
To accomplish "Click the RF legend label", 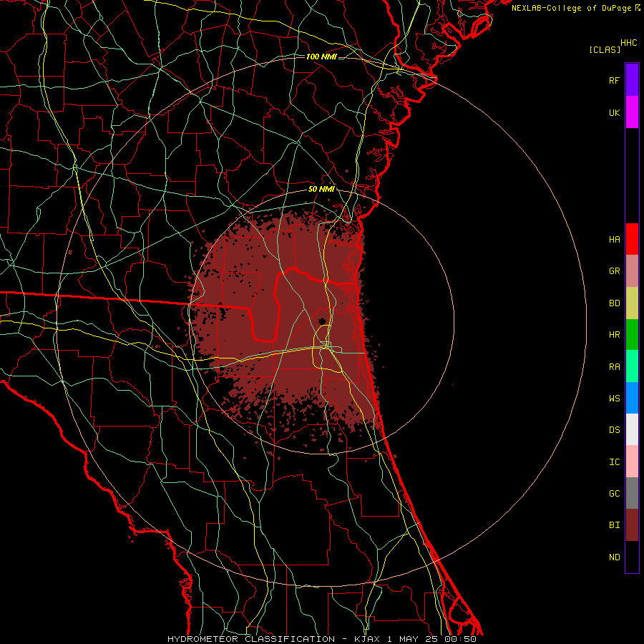I will [614, 80].
